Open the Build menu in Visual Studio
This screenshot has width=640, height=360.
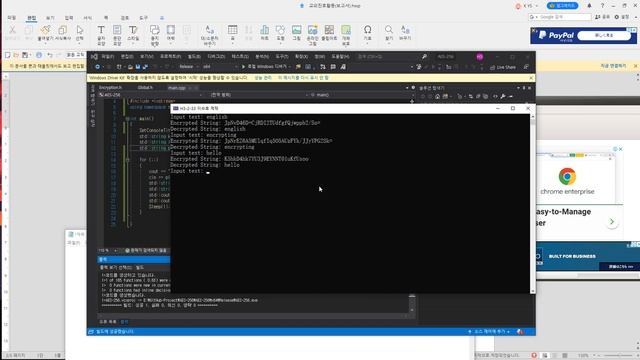(194, 56)
